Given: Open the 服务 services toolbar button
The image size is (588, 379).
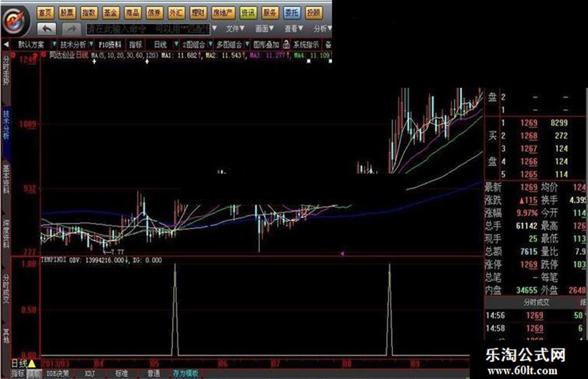Looking at the screenshot, I should click(x=270, y=13).
